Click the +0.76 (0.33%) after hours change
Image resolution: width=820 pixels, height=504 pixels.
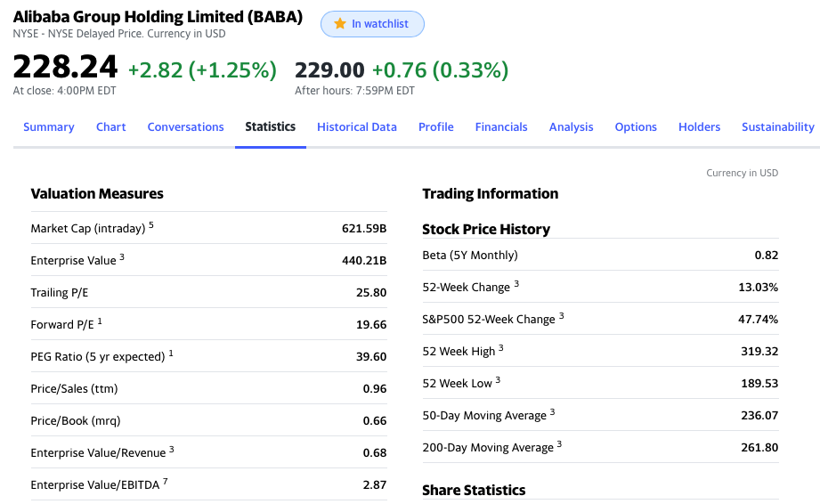440,70
